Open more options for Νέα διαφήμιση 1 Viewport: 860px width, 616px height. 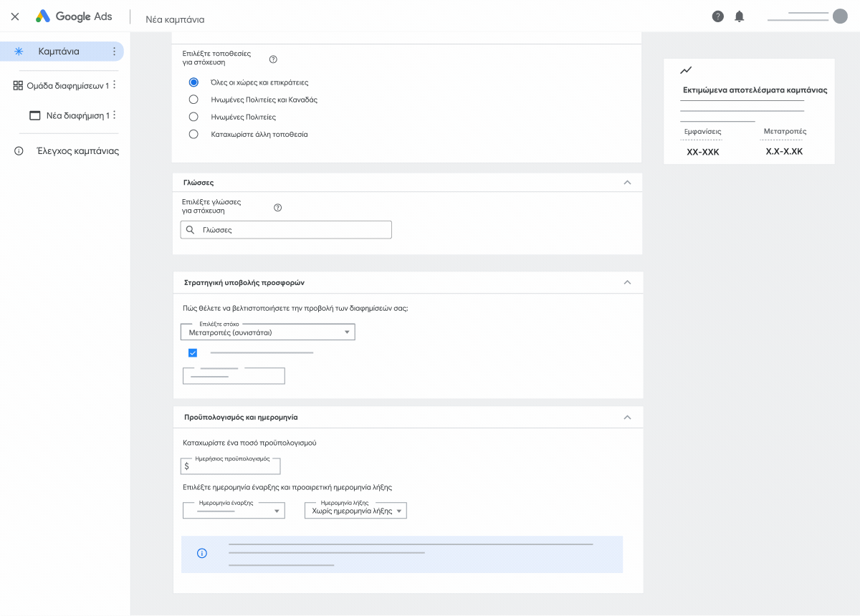[115, 115]
